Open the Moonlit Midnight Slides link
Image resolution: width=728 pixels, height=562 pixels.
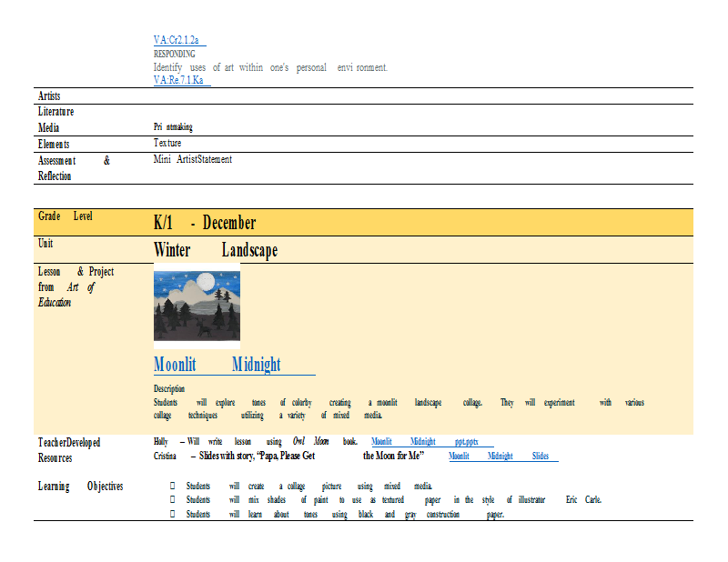503,457
